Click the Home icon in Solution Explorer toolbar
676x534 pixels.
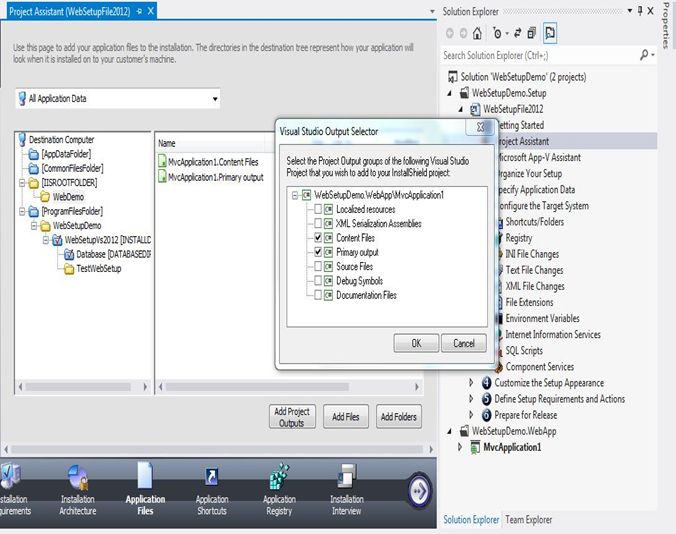(477, 33)
